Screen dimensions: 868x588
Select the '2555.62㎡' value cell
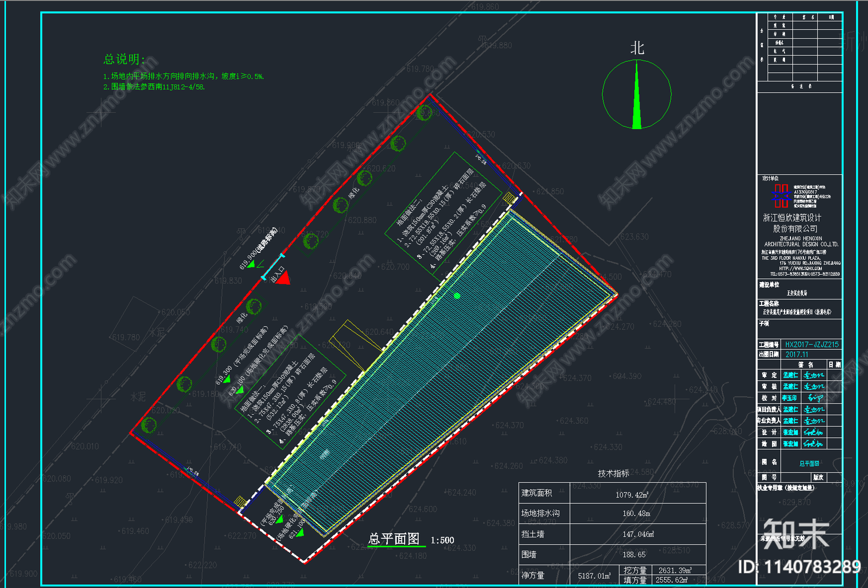tap(679, 580)
